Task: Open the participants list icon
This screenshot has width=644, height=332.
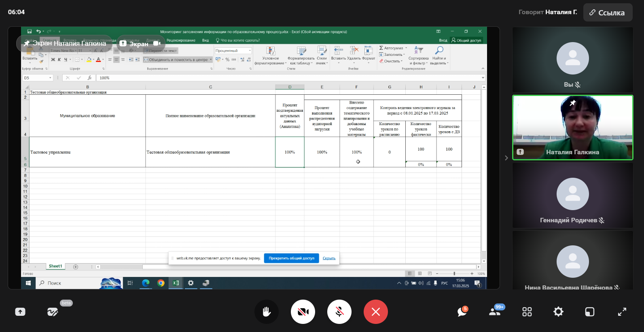Action: (495, 312)
